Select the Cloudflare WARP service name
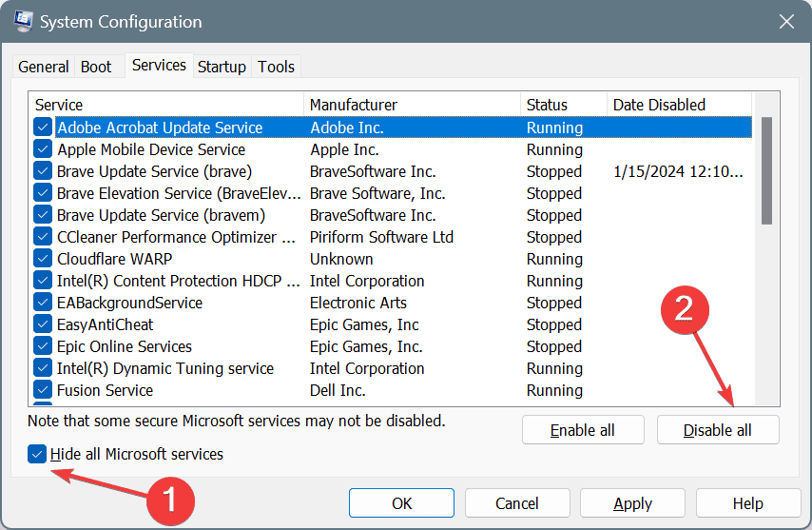The width and height of the screenshot is (812, 530). click(114, 259)
